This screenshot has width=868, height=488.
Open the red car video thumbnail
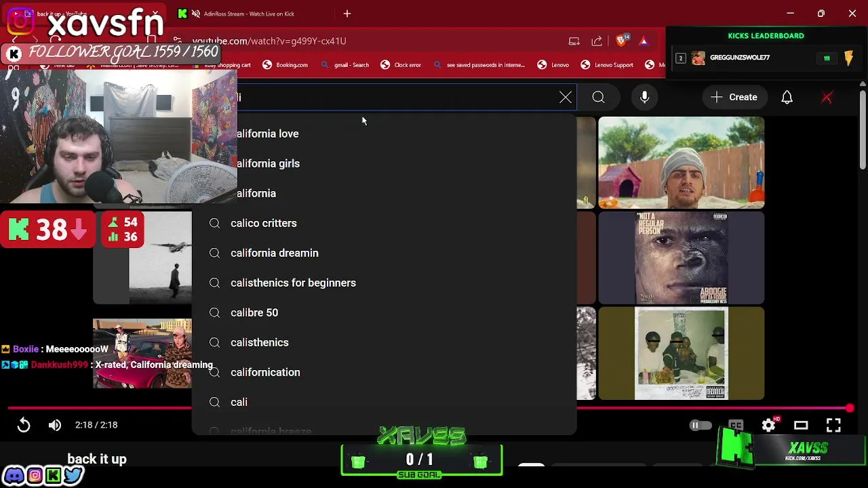coord(142,353)
